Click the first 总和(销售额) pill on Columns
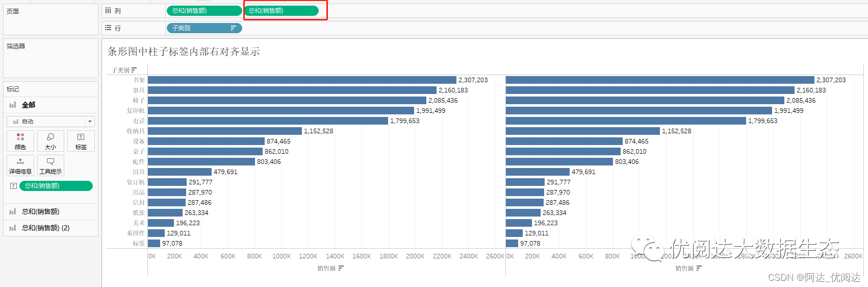The height and width of the screenshot is (287, 868). [x=204, y=11]
